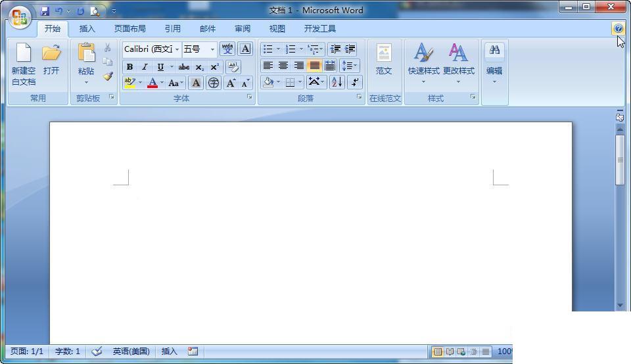Switch to the 邮件 tab
This screenshot has height=364, width=631.
pyautogui.click(x=207, y=28)
